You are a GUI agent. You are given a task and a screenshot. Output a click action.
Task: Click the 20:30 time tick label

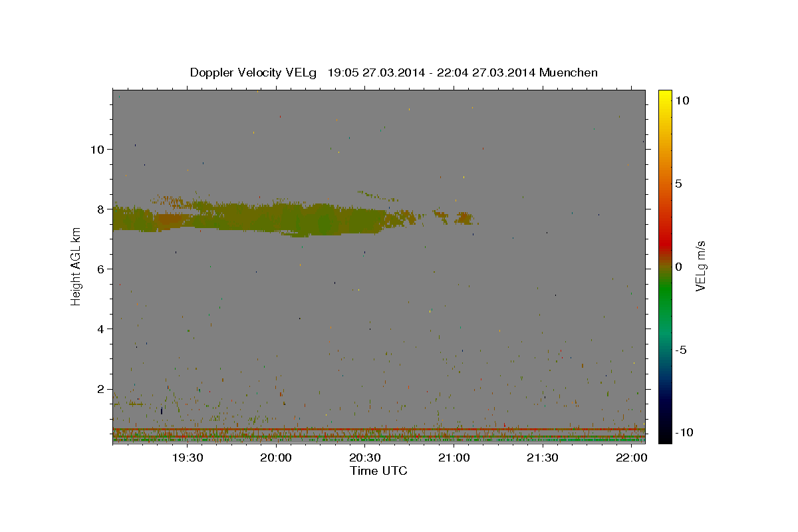click(x=364, y=458)
